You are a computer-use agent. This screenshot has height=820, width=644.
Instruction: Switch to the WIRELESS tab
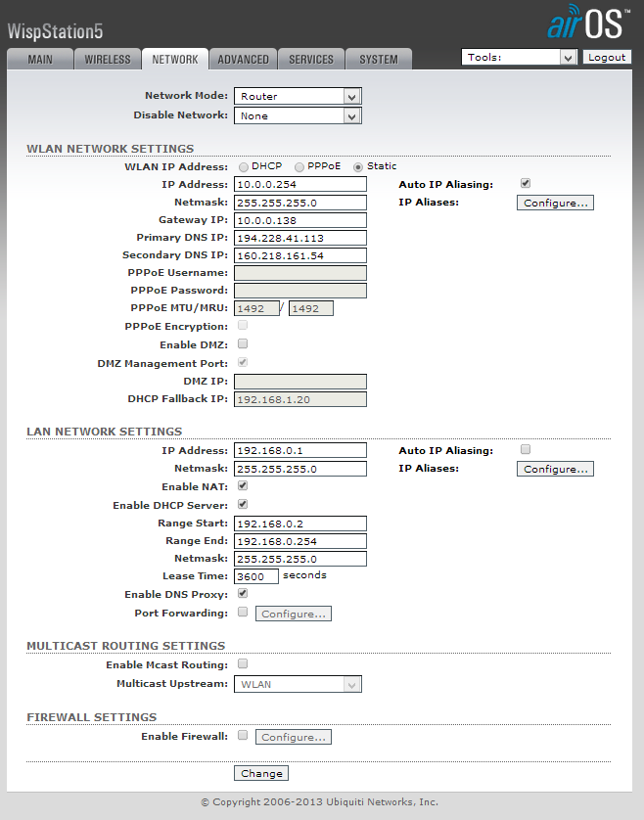pos(108,59)
